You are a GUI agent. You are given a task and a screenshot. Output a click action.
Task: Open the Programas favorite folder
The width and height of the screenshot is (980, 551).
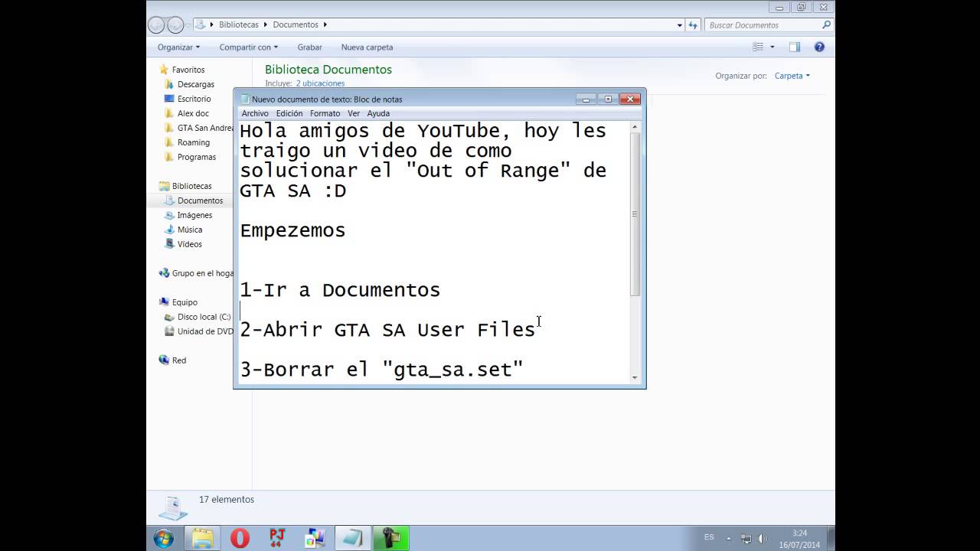click(x=197, y=157)
